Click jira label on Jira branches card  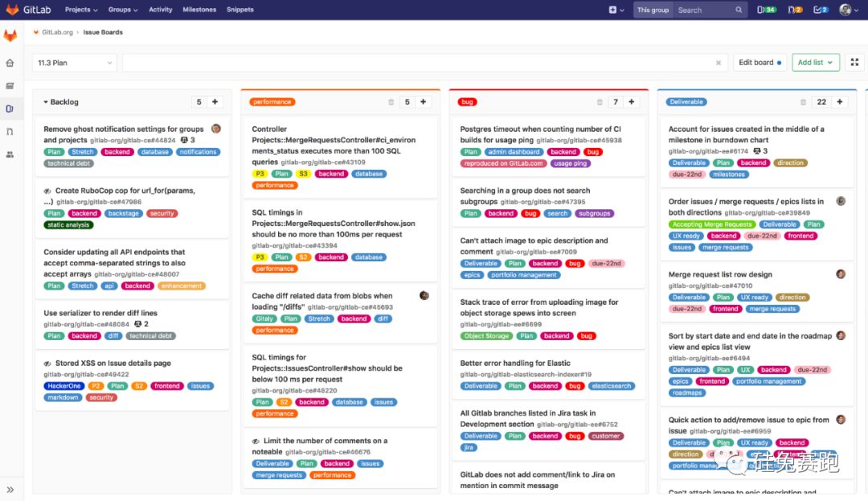pos(469,448)
